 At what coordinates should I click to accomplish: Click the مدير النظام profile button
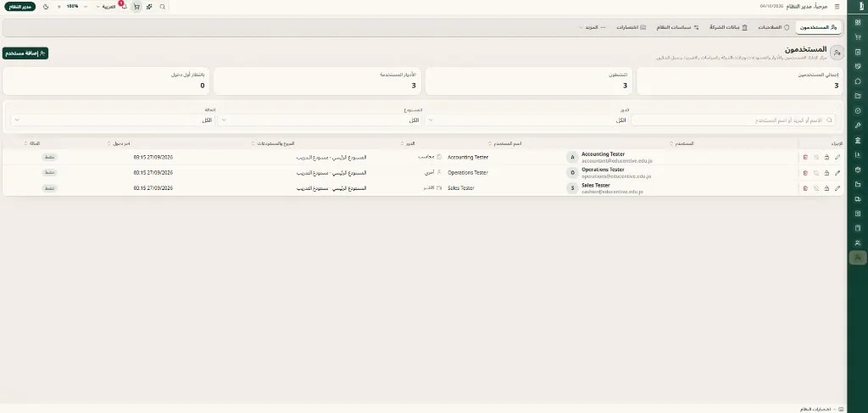tap(20, 7)
